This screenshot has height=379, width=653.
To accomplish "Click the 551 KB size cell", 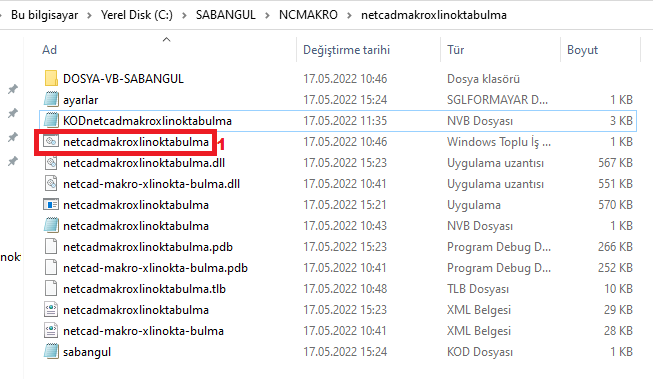I will (616, 184).
